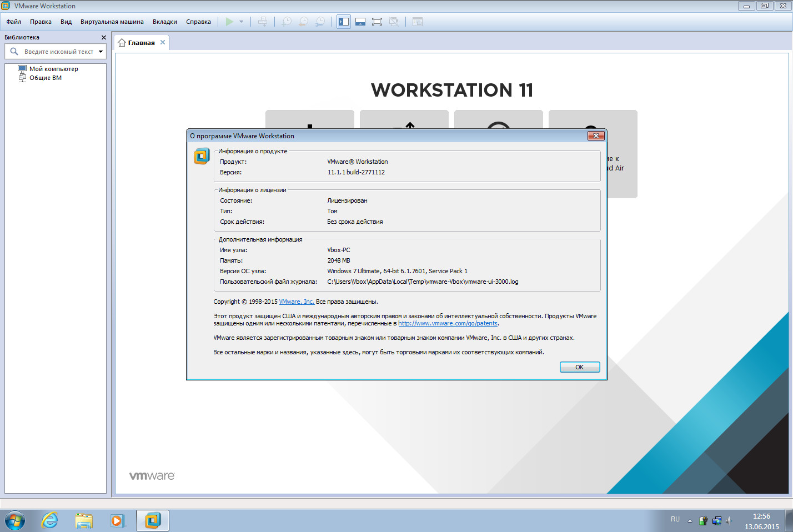Show hidden tray icons arrow

690,521
